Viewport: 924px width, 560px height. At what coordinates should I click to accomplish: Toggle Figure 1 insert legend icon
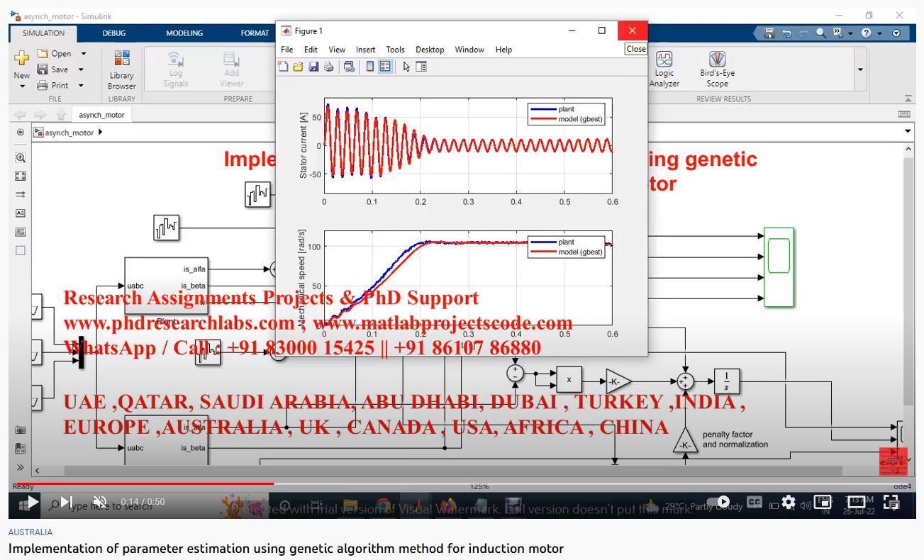pos(385,67)
